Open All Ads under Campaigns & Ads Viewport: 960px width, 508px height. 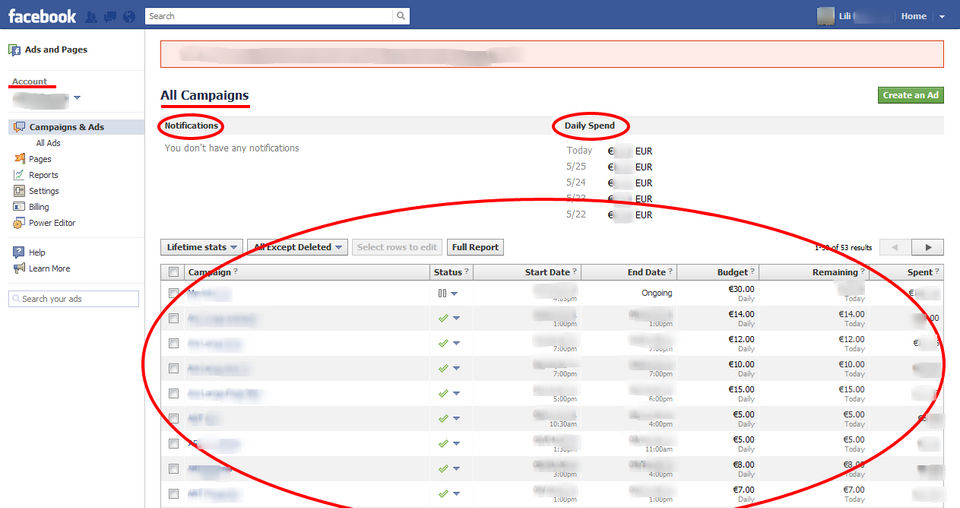tap(48, 143)
